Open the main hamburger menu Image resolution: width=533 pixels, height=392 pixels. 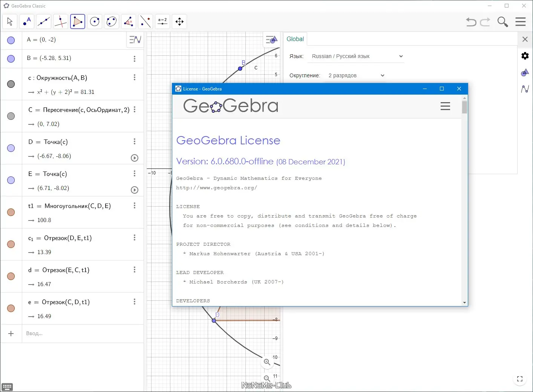[521, 22]
